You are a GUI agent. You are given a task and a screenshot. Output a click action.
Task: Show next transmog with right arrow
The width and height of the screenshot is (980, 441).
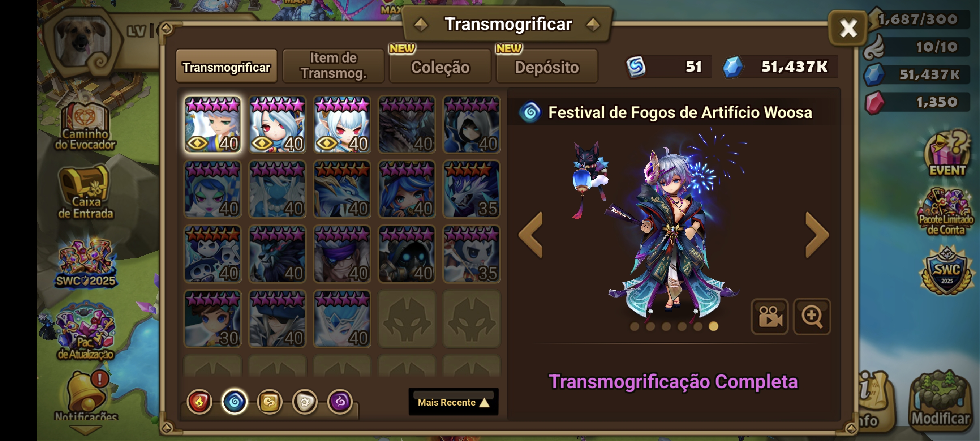(x=816, y=235)
